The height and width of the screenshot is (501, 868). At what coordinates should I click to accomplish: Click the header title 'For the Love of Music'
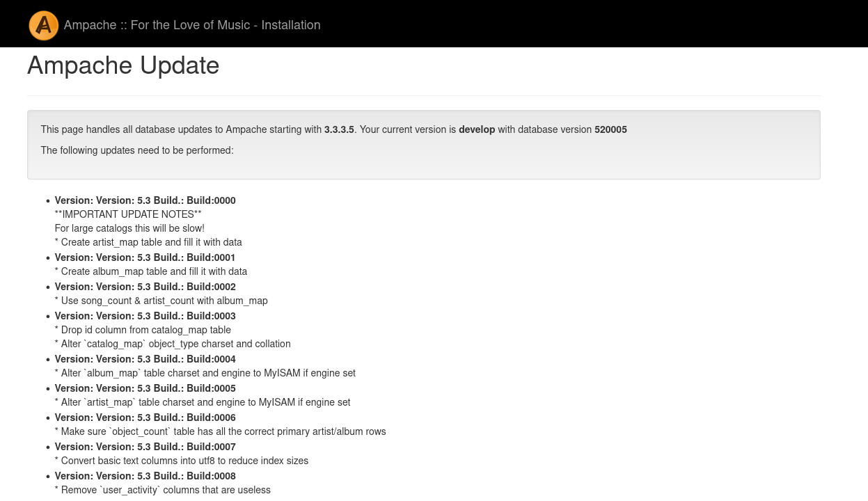[x=191, y=25]
